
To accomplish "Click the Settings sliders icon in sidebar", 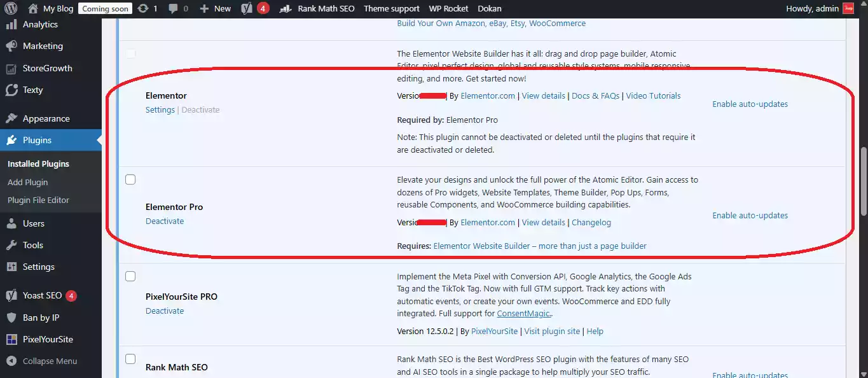I will click(11, 267).
